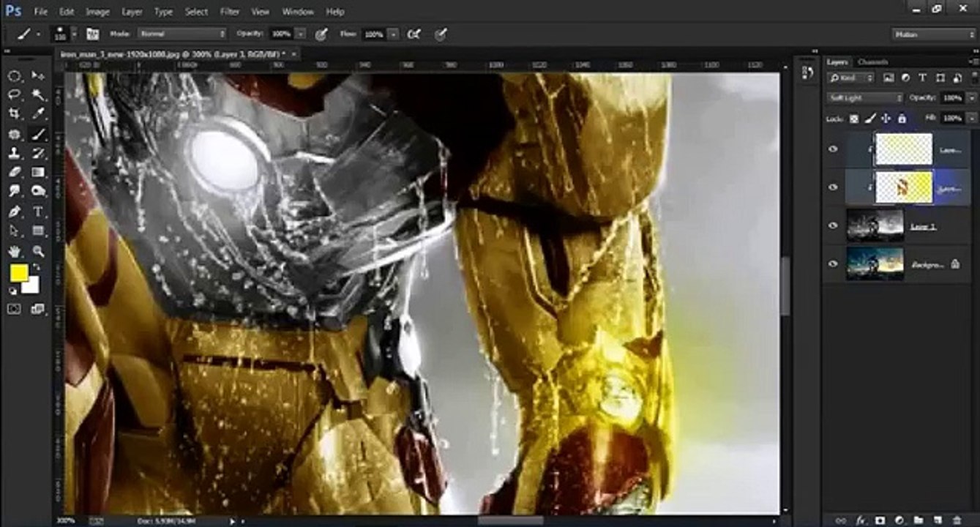Select the Smudge tool

tap(14, 191)
